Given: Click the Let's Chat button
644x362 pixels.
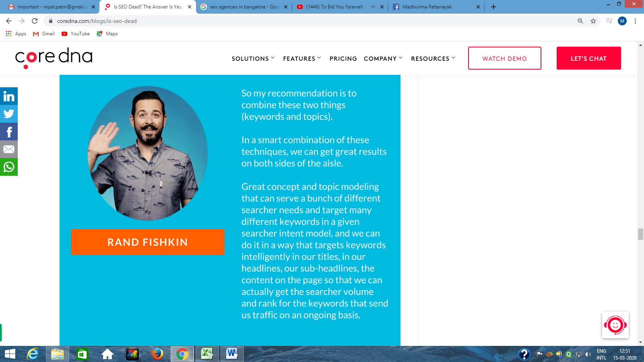Looking at the screenshot, I should pyautogui.click(x=589, y=58).
